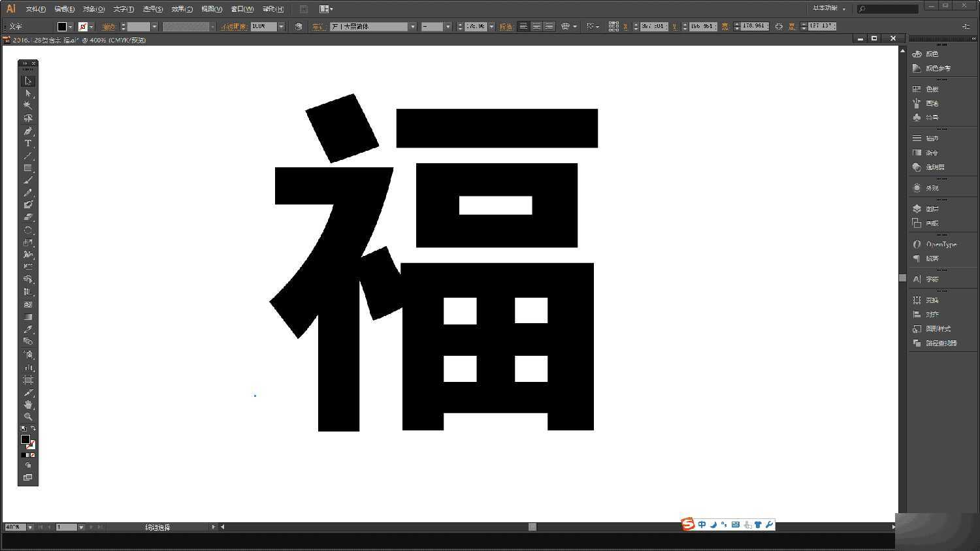Select the Type tool
This screenshot has width=980, height=551.
coord(28,143)
